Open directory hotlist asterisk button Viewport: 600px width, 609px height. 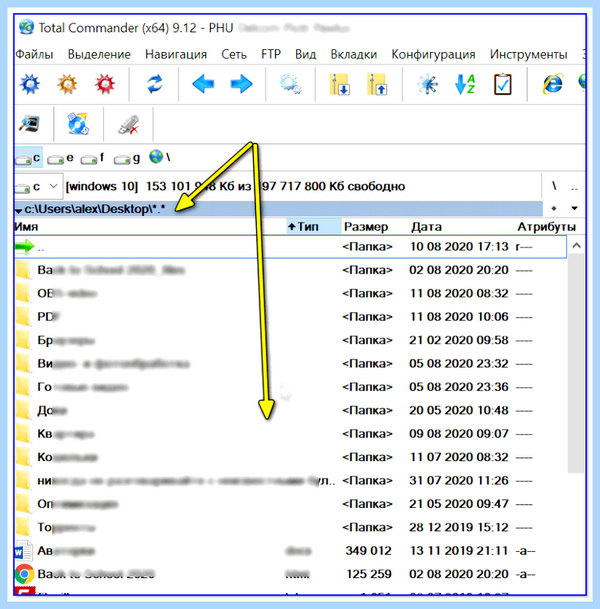tap(554, 209)
